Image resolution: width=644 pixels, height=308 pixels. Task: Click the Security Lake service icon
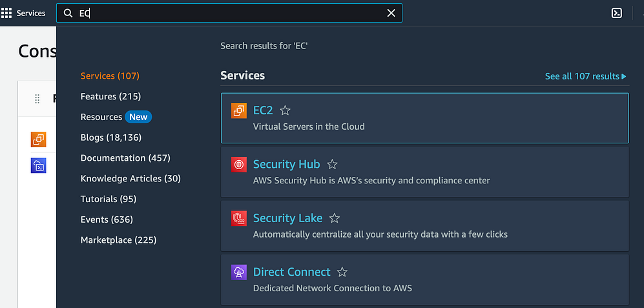[239, 218]
